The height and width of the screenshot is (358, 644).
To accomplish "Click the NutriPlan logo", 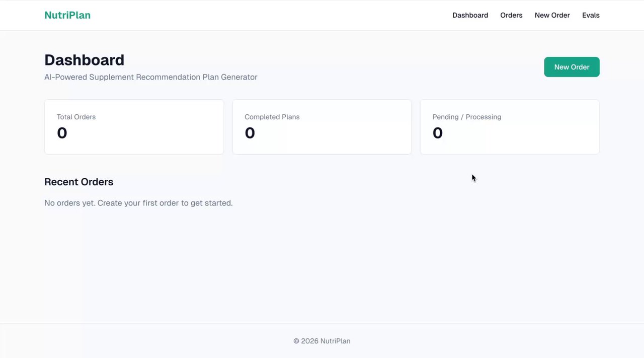I will (x=67, y=15).
